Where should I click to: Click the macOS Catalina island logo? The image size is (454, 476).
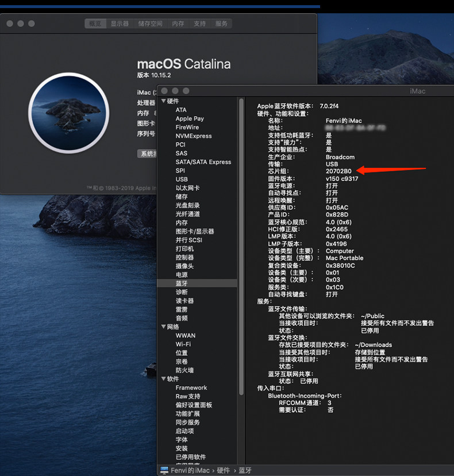[69, 113]
